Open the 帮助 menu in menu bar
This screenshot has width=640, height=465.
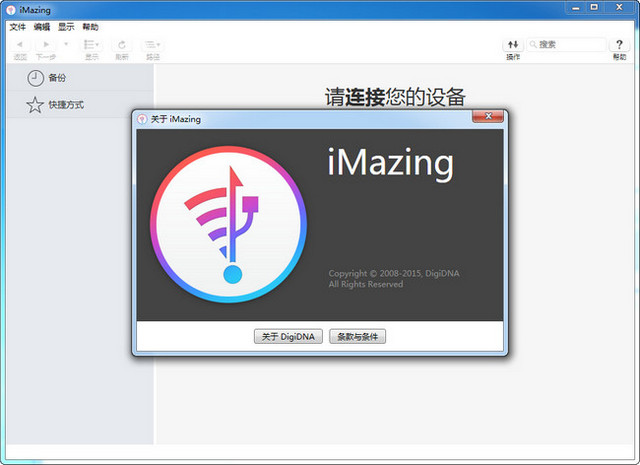tap(90, 27)
